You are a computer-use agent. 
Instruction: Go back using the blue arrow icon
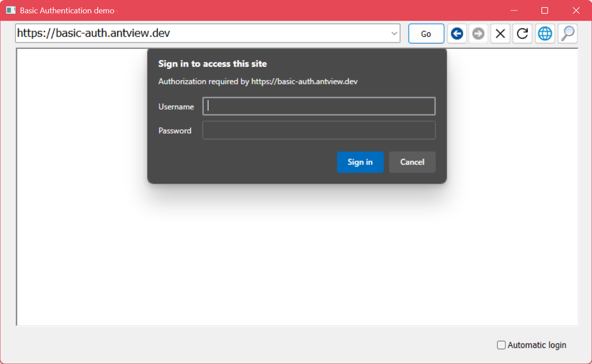point(457,34)
